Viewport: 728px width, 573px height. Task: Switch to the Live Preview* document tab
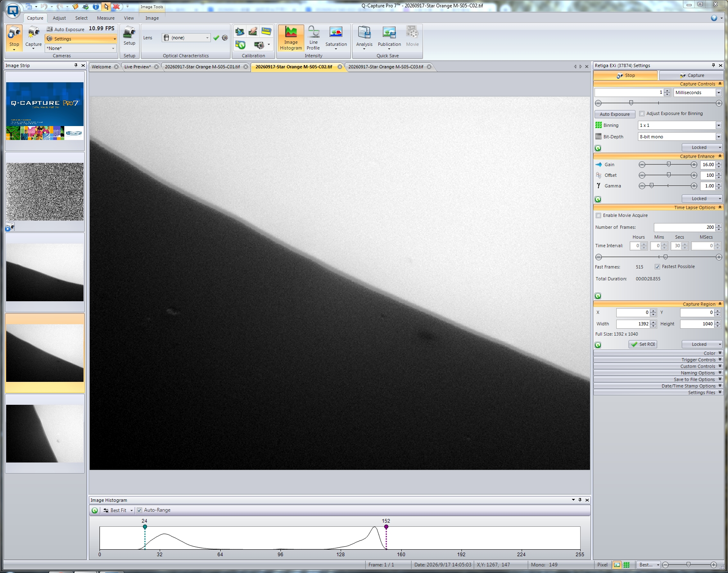pos(138,67)
